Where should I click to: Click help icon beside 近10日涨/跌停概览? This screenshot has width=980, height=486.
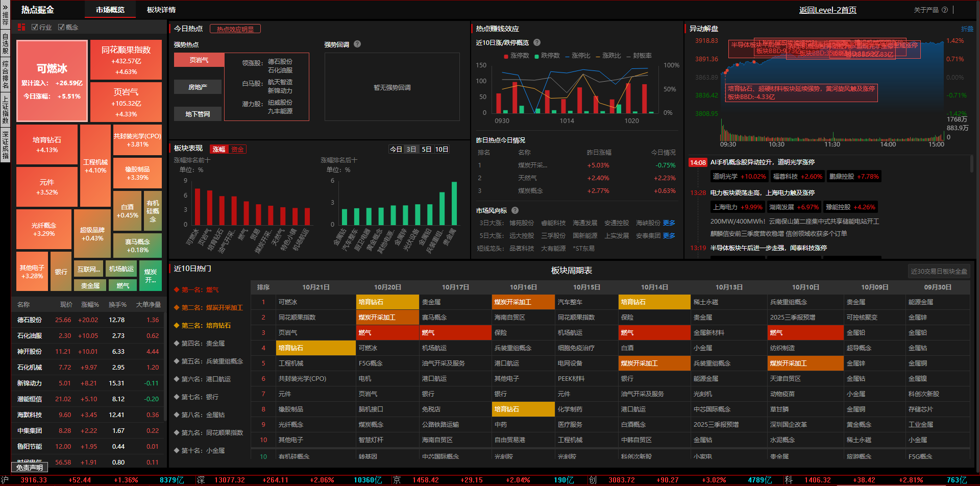pos(537,43)
